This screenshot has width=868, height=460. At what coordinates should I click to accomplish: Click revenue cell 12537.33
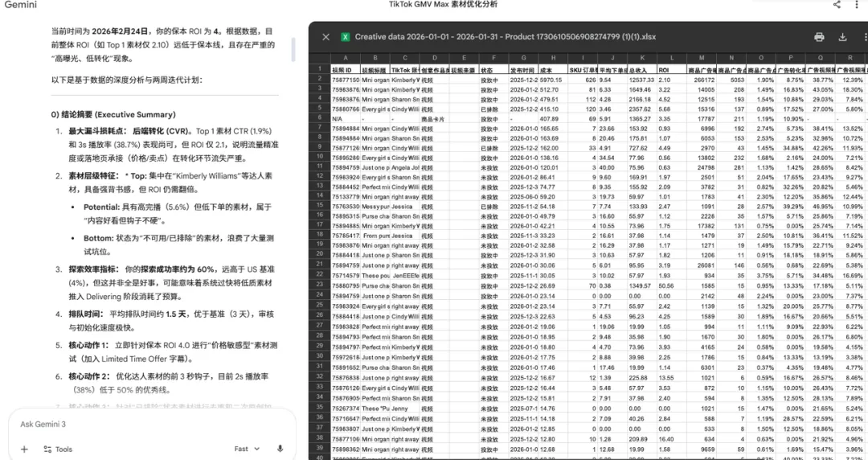[x=641, y=80]
